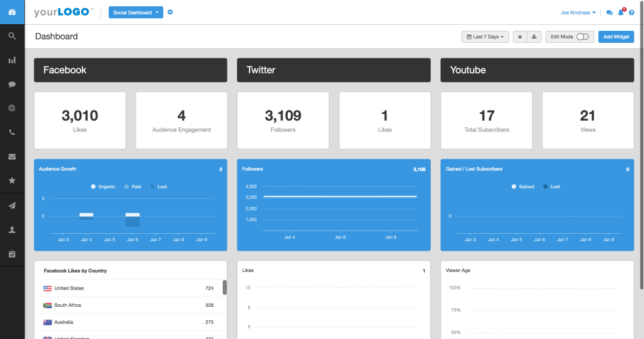The image size is (644, 339).
Task: Open the Joe Kindness user menu
Action: pyautogui.click(x=578, y=13)
